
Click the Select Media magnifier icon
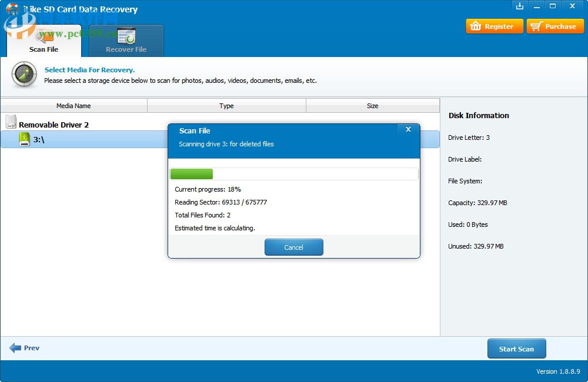click(24, 75)
